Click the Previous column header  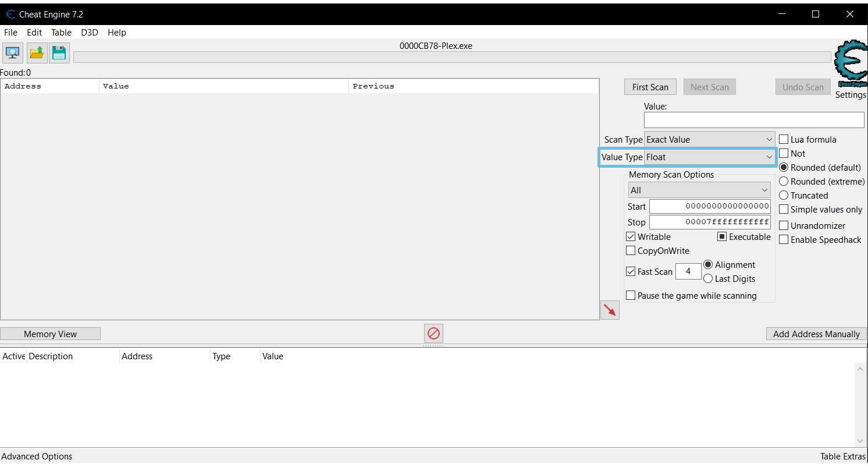coord(474,86)
